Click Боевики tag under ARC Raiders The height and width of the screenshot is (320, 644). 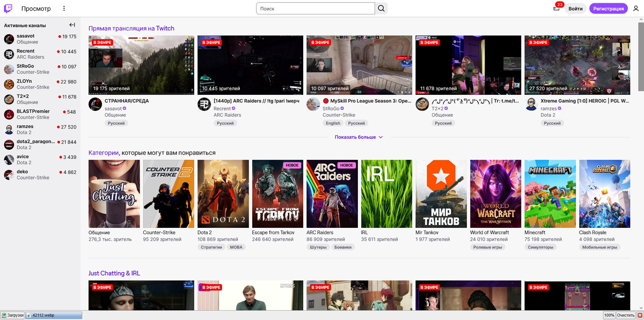click(x=343, y=248)
